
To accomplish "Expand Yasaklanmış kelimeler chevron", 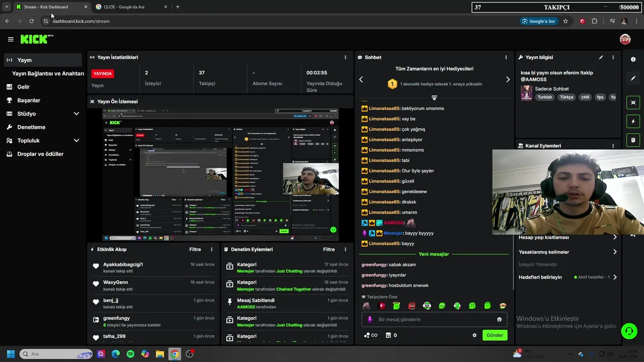I will coord(615,252).
